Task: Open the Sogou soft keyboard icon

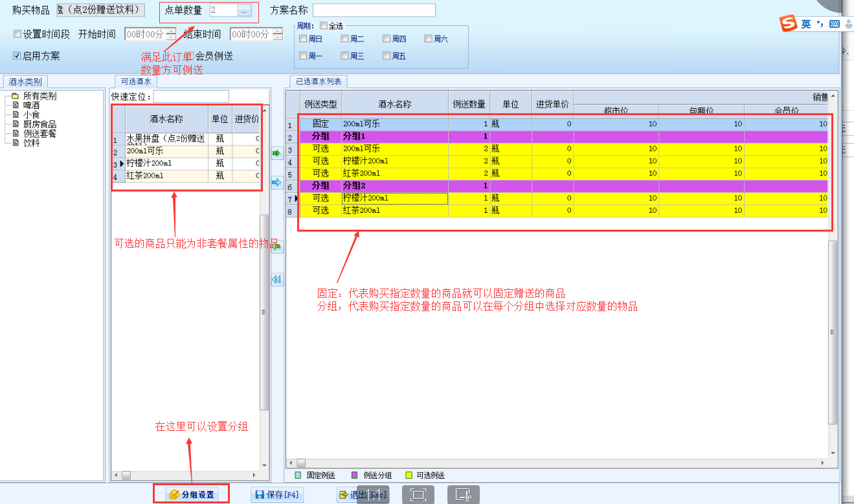Action: [x=834, y=24]
